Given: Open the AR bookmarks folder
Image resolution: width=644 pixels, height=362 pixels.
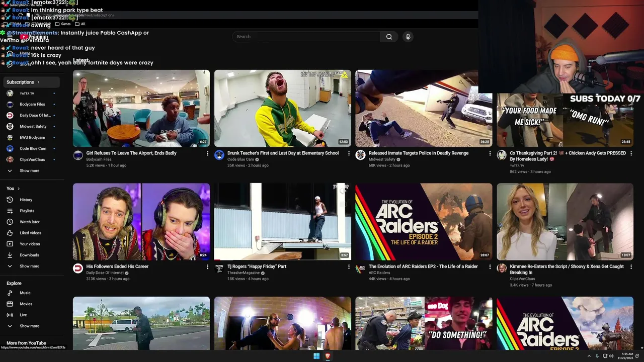Looking at the screenshot, I should pos(80,24).
